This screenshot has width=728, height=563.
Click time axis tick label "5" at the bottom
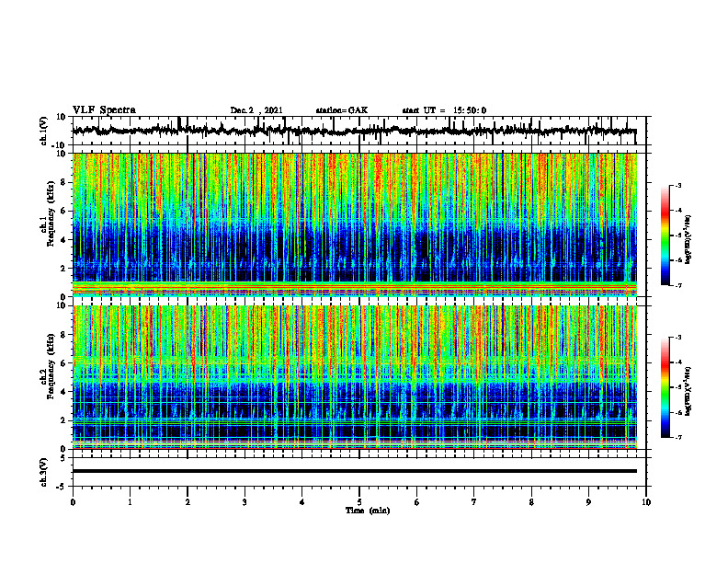359,502
